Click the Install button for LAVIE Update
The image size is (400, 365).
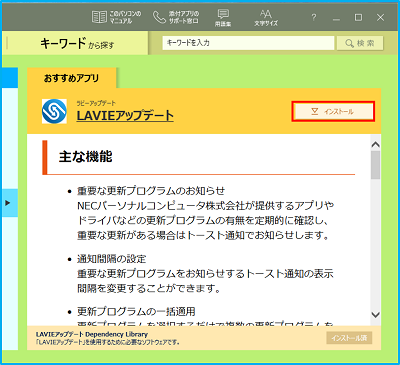(x=333, y=111)
